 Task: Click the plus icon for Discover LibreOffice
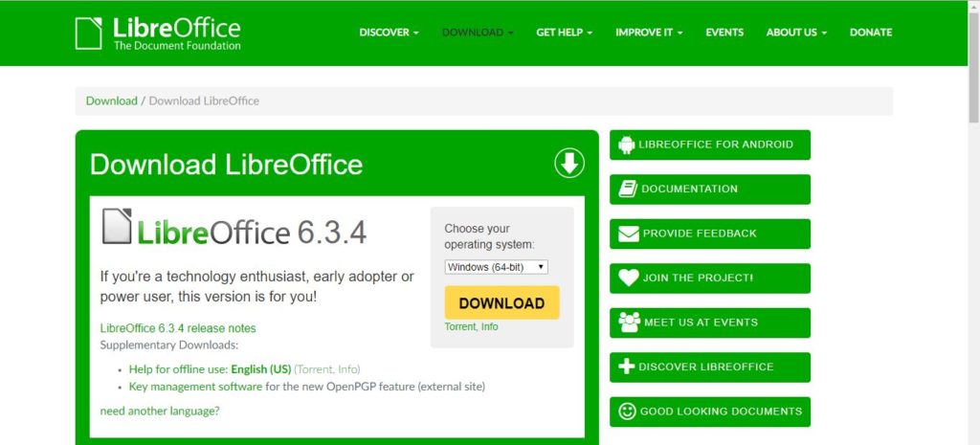coord(626,367)
